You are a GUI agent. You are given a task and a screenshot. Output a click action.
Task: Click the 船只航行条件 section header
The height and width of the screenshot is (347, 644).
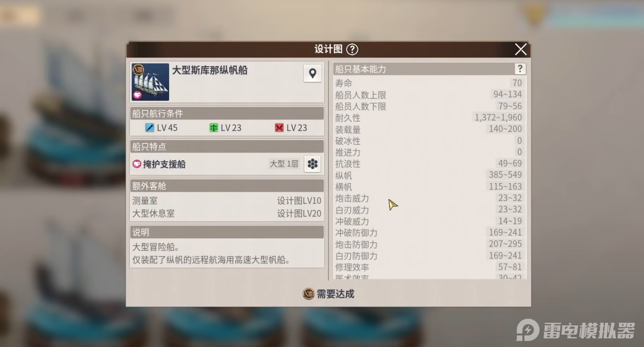pyautogui.click(x=227, y=113)
